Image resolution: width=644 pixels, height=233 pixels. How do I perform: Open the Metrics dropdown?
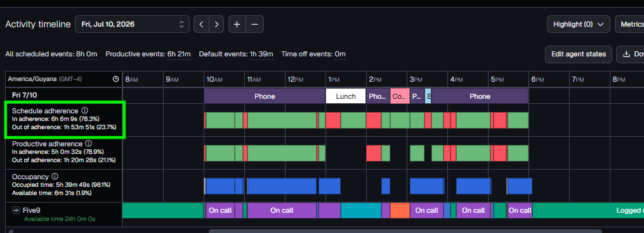(629, 24)
